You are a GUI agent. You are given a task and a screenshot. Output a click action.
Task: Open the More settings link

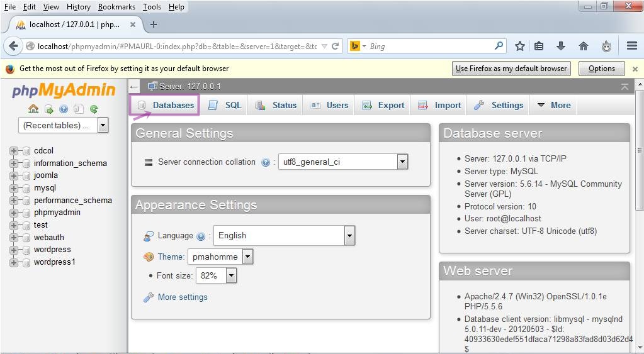(183, 297)
